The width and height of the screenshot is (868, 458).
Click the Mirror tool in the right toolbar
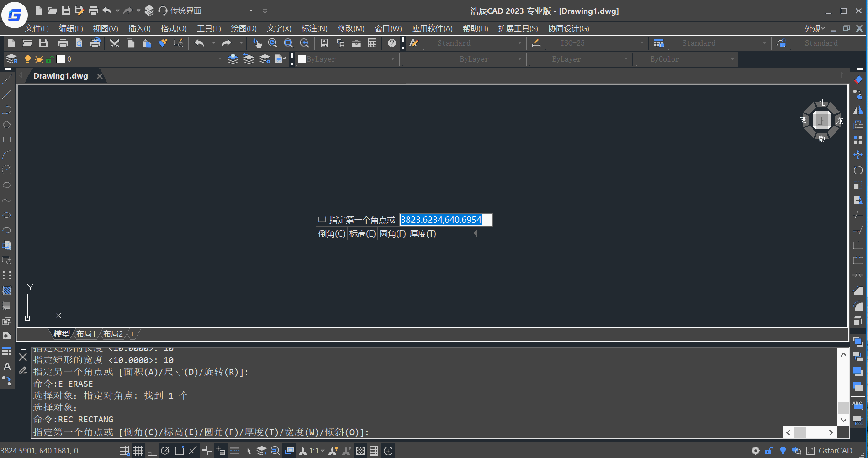point(858,110)
